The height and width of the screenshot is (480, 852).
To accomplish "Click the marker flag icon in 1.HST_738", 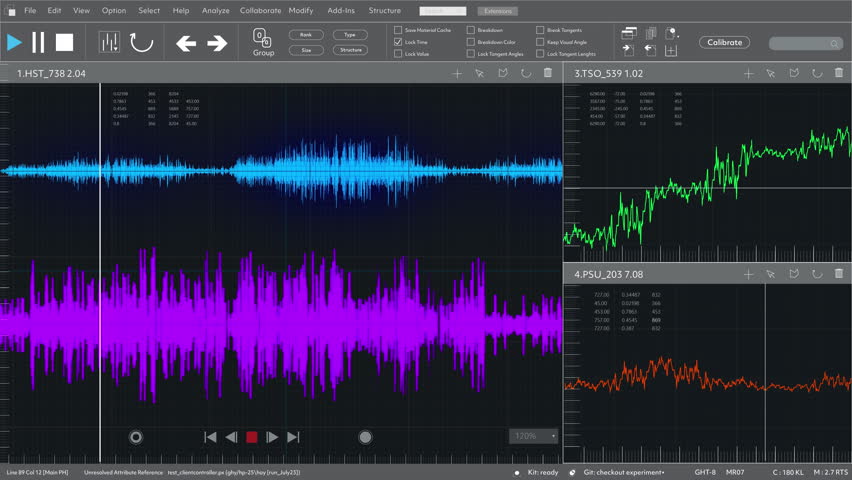I will coord(503,73).
